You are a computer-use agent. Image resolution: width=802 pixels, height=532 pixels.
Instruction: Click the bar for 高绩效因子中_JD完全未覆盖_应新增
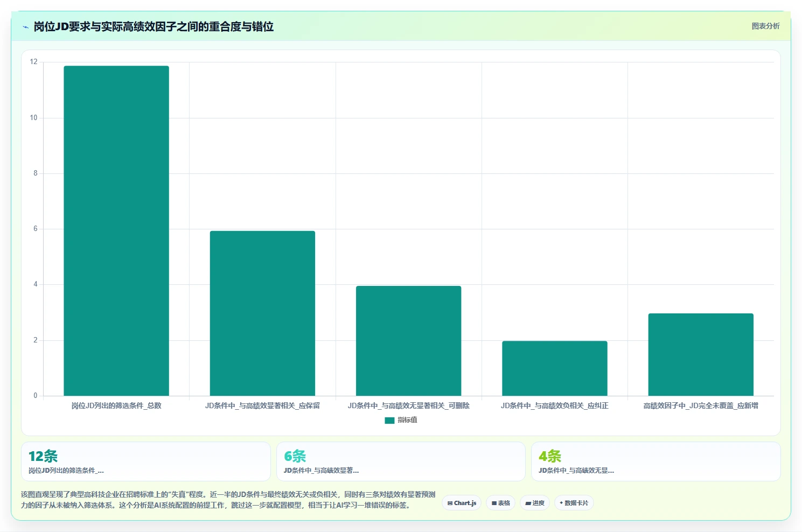pos(701,354)
